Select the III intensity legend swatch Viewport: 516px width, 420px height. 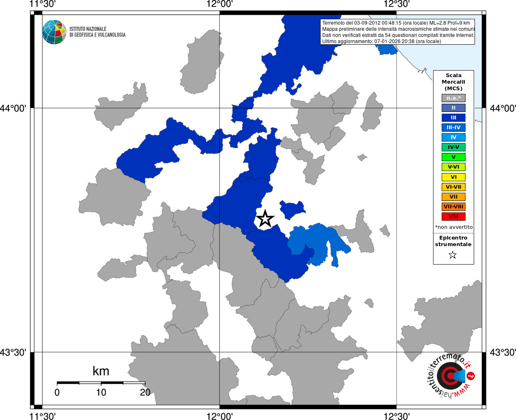coord(454,118)
